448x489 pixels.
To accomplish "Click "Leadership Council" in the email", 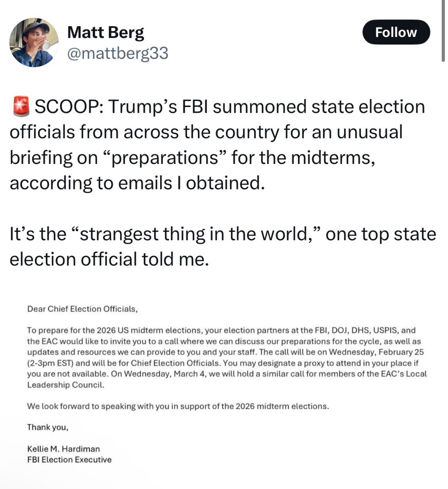I will (x=65, y=385).
